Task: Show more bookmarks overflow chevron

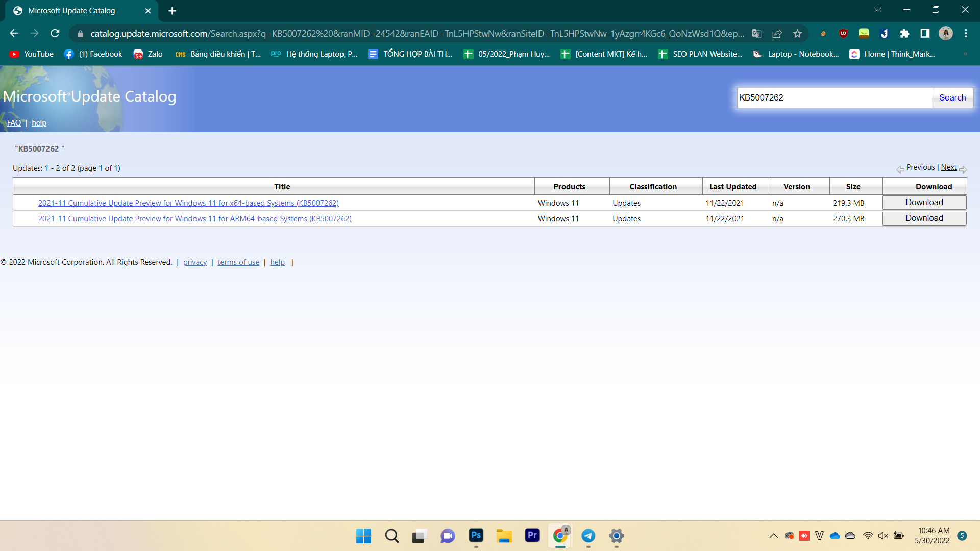Action: [965, 54]
